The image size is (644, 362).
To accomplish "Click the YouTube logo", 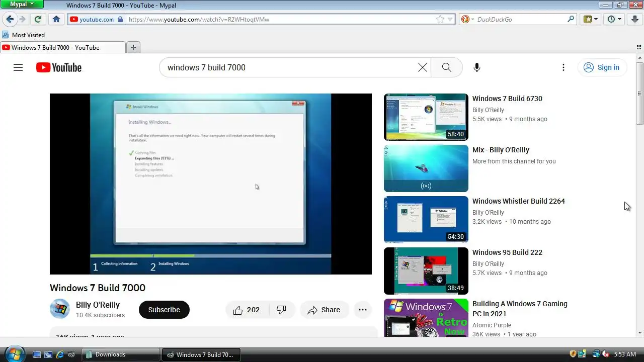I will [59, 67].
